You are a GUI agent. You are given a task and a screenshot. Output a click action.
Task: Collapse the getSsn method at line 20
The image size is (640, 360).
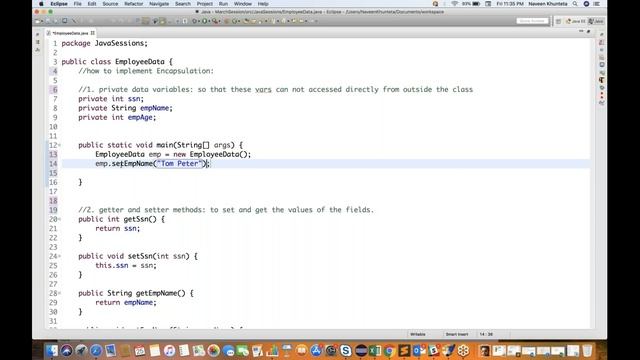(x=60, y=219)
